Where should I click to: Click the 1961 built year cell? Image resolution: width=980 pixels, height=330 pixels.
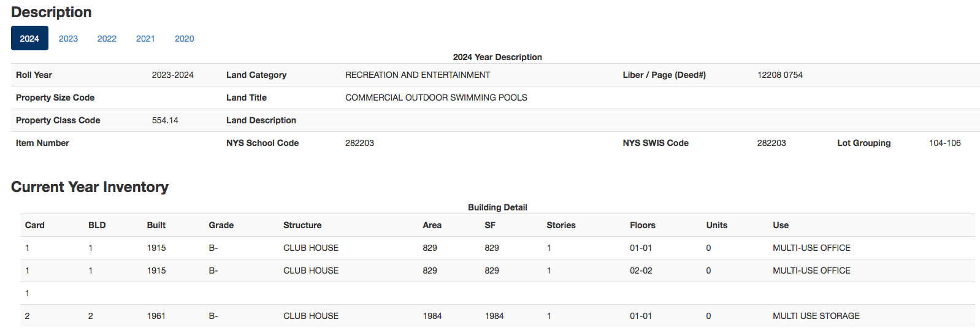pos(156,316)
